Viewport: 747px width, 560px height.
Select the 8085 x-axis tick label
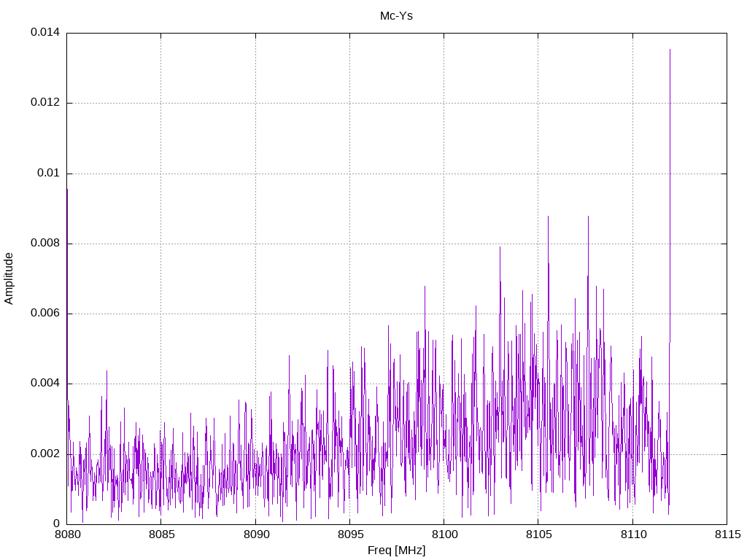coord(160,536)
